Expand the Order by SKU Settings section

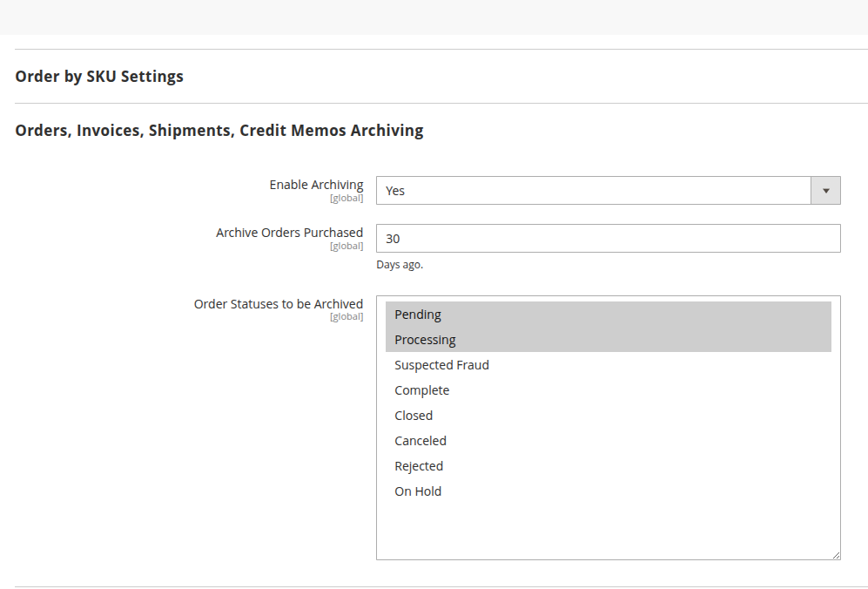(x=99, y=77)
